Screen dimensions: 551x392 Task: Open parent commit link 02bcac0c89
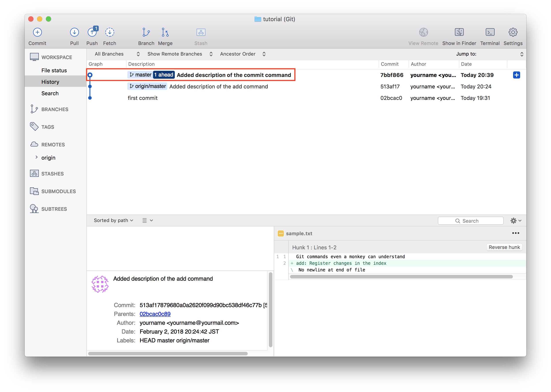click(x=155, y=314)
